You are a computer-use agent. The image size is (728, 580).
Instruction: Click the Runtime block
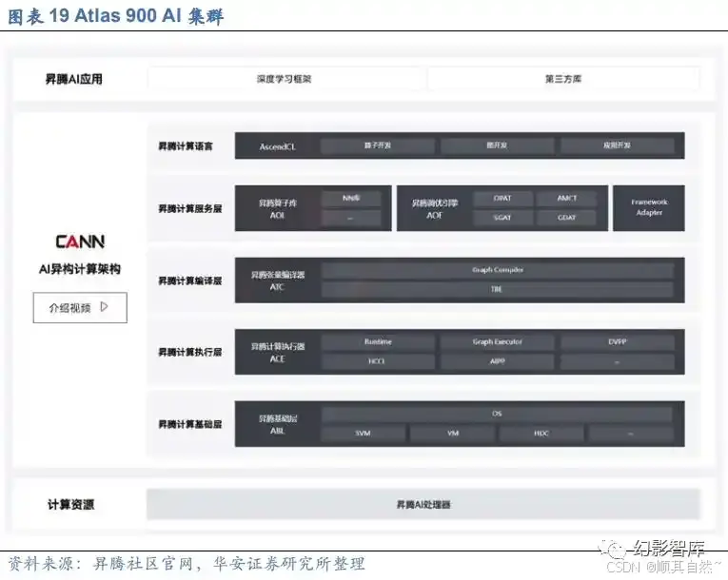tap(378, 342)
